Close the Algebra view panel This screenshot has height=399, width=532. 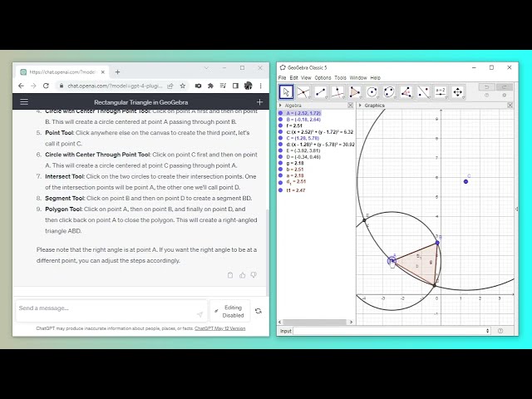click(351, 106)
